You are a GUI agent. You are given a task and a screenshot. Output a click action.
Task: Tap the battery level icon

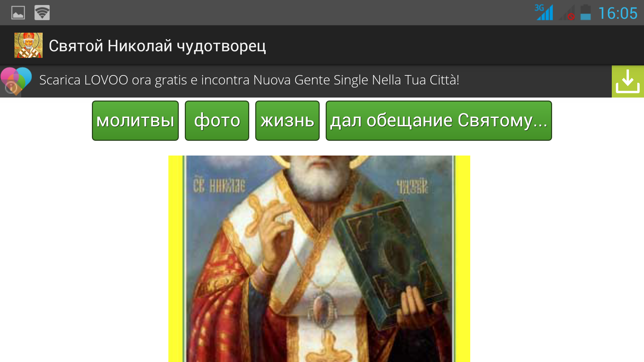coord(586,12)
